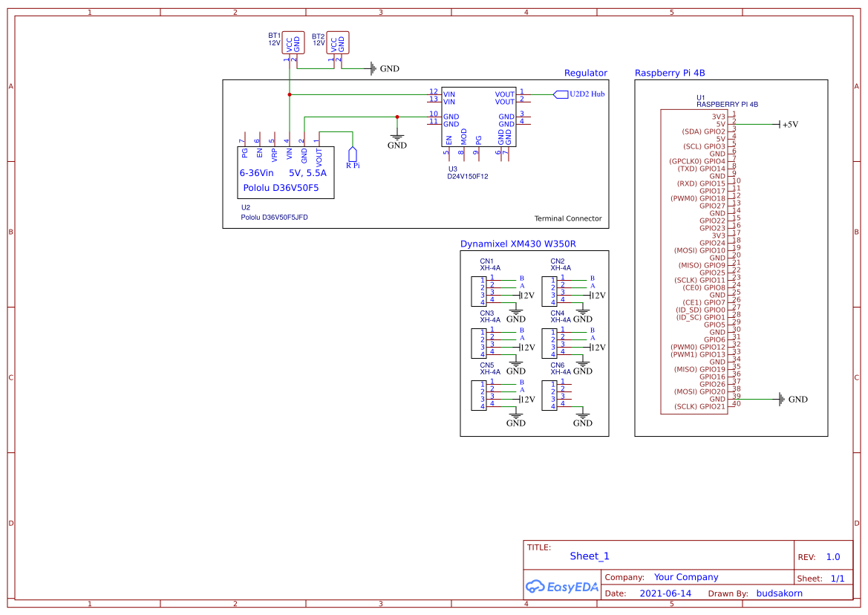Select the BT1 12V battery symbol
Viewport: 868px width, 615px height.
pyautogui.click(x=293, y=42)
